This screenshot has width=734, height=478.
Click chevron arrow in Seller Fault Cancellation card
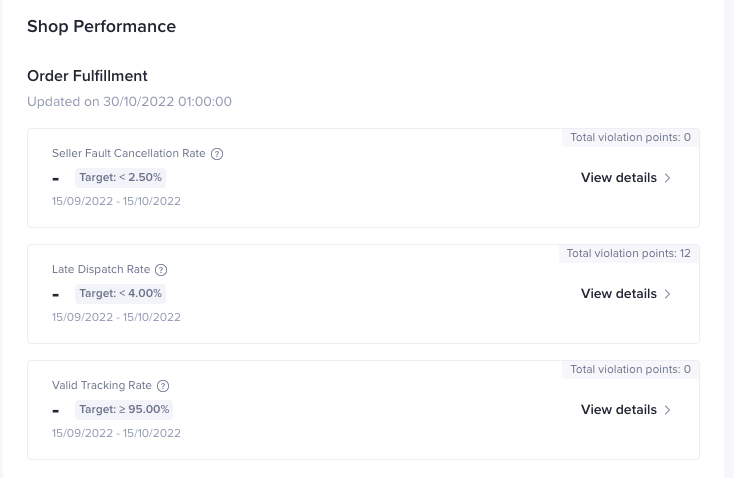point(668,178)
